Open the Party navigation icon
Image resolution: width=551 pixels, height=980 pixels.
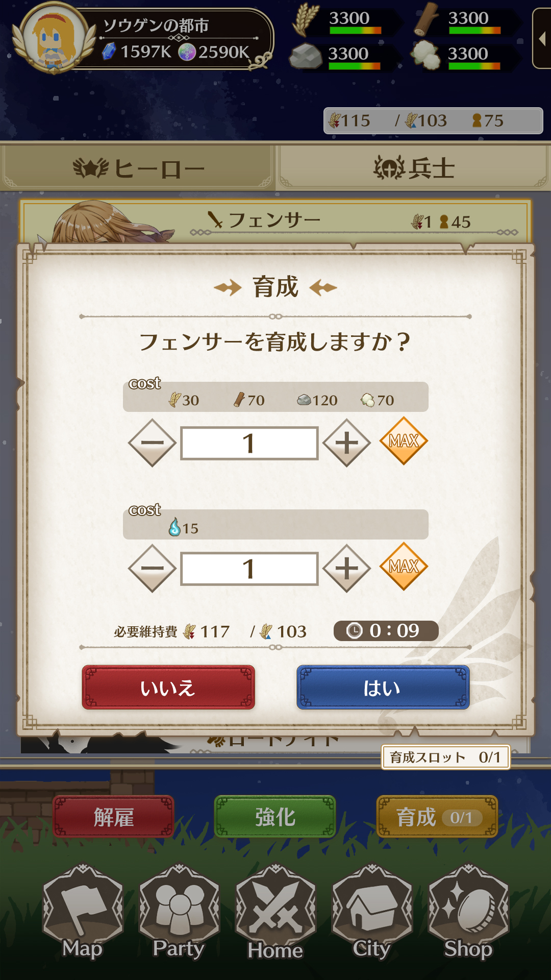point(179,911)
